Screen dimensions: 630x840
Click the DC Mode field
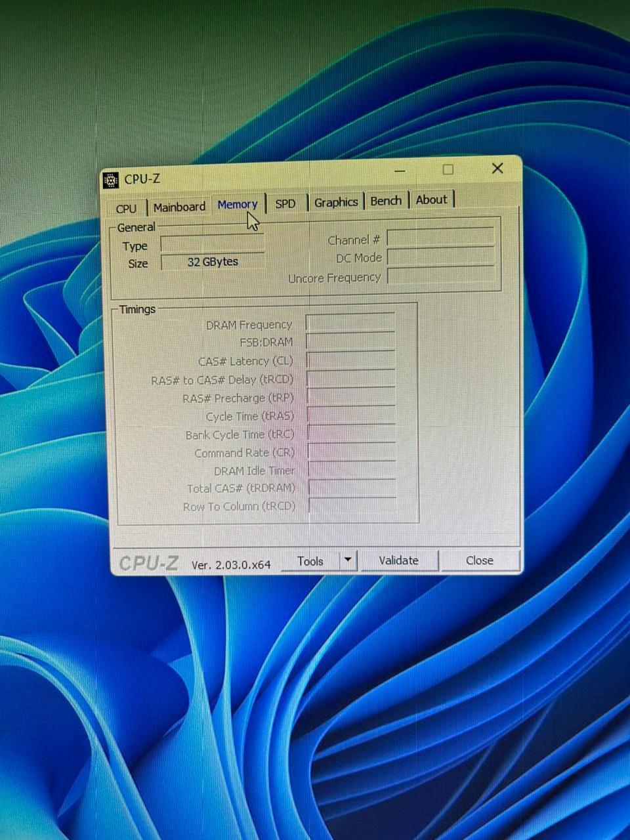440,256
